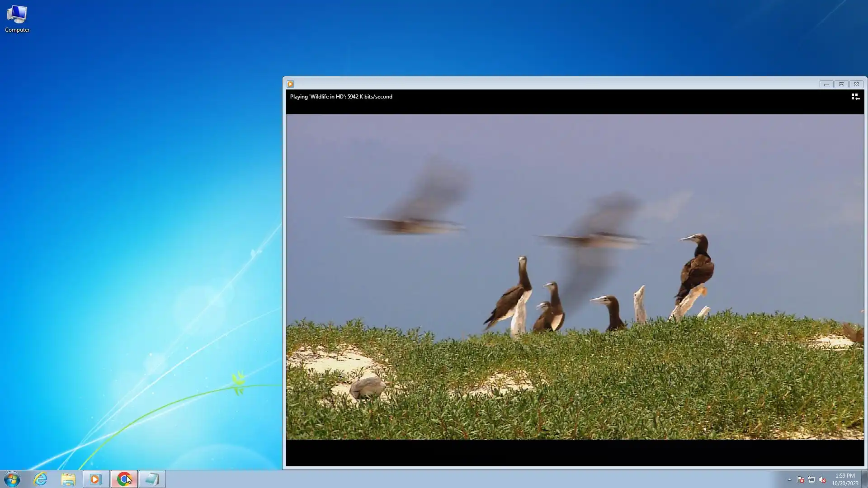This screenshot has height=488, width=868.
Task: Open the Windows Start menu
Action: [12, 479]
